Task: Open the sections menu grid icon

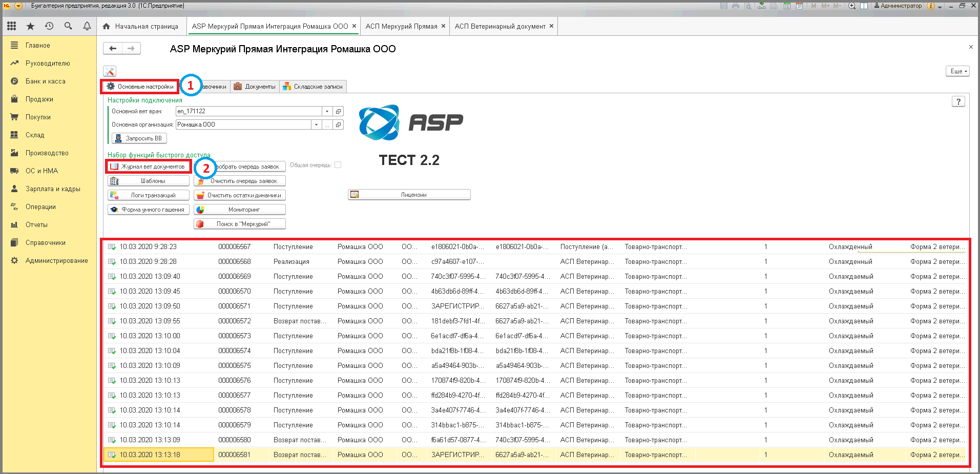Action: (11, 26)
